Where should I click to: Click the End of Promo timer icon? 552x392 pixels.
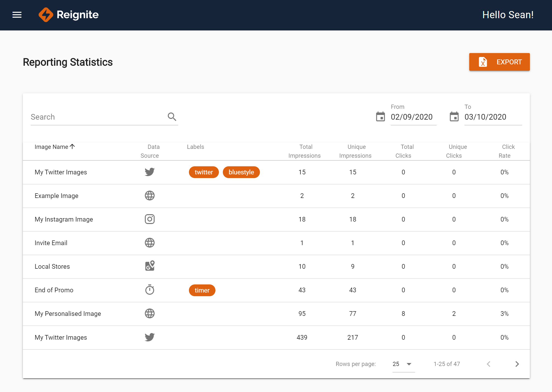click(150, 290)
